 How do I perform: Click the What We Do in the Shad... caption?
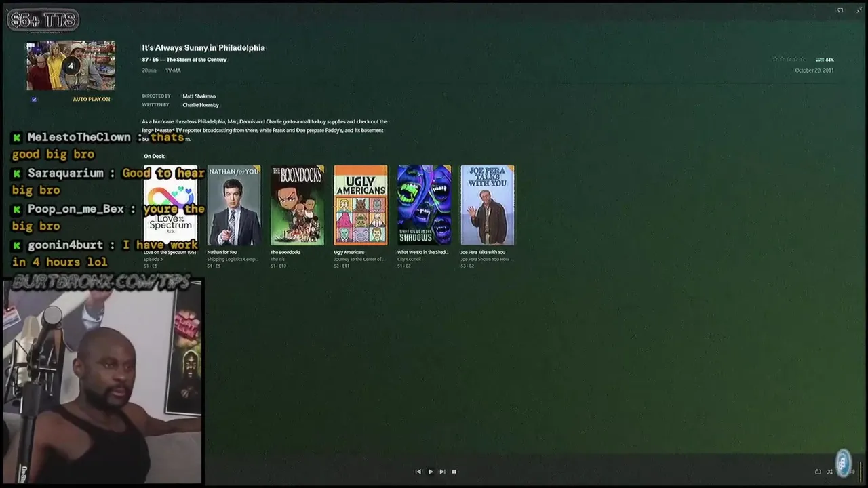[x=422, y=252]
